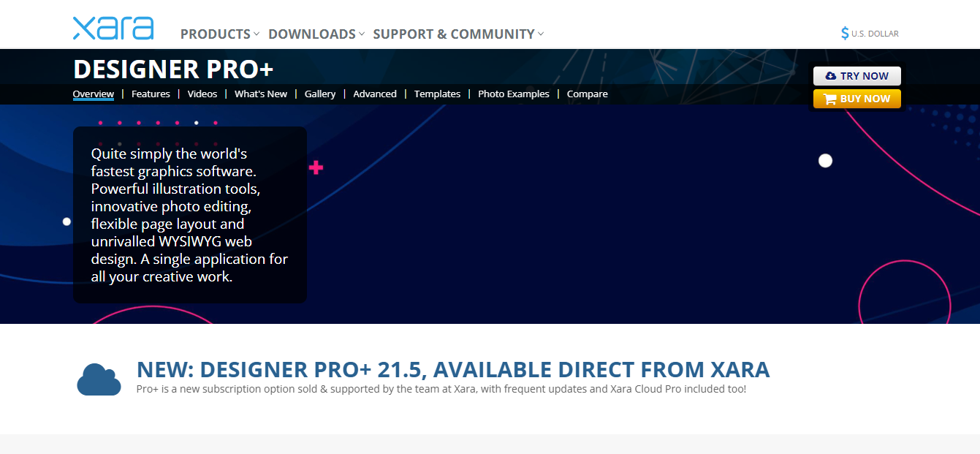The image size is (980, 454).
Task: Open the Gallery tab
Action: point(320,94)
